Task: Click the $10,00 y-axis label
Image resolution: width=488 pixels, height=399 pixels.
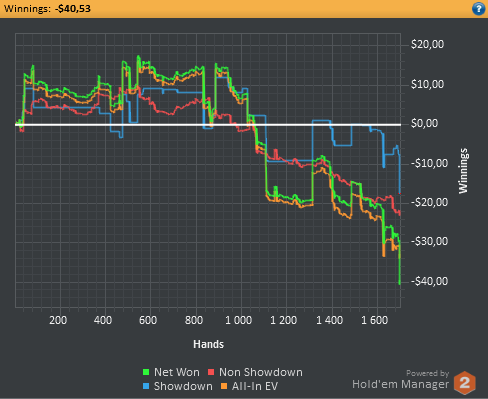Action: pos(427,84)
